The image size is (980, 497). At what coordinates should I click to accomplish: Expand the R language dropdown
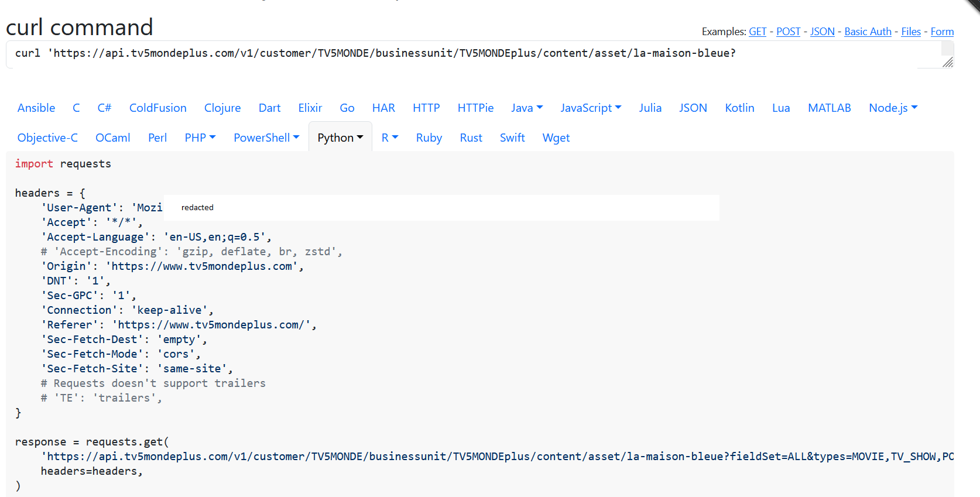tap(390, 138)
